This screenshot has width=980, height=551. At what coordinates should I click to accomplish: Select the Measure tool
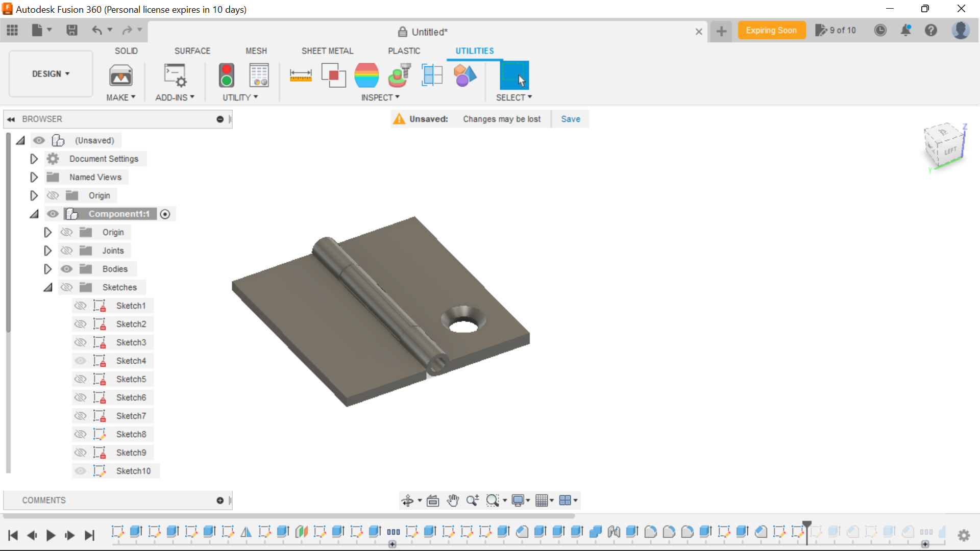click(x=301, y=75)
